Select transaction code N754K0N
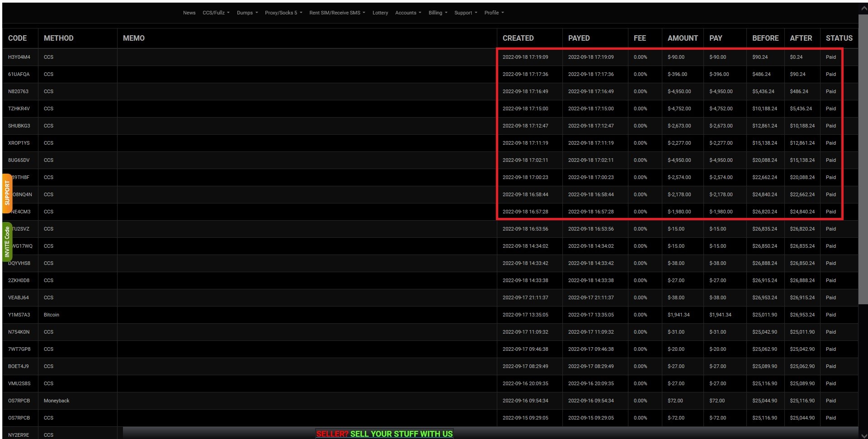868x439 pixels. pos(19,332)
